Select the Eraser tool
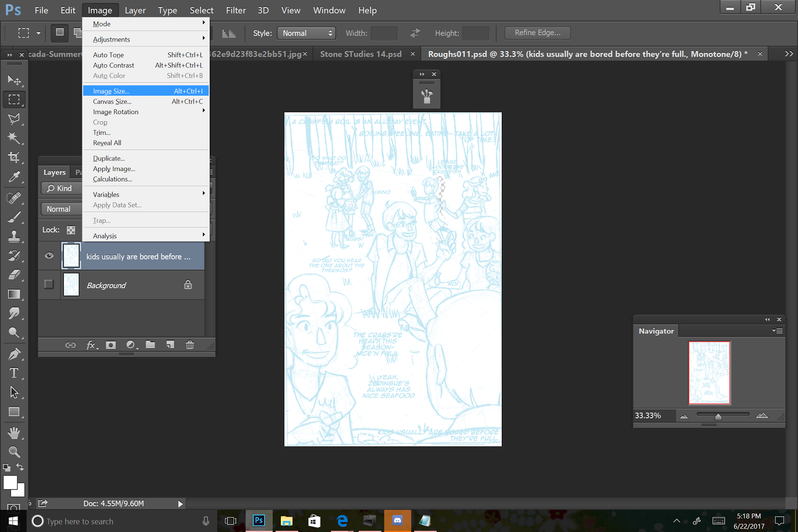 point(14,275)
